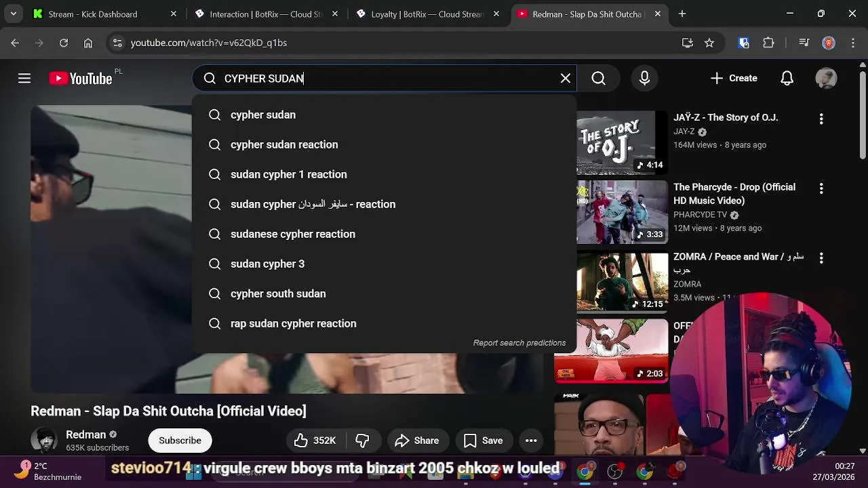This screenshot has height=488, width=868.
Task: View site information icon in address bar
Action: click(x=117, y=43)
